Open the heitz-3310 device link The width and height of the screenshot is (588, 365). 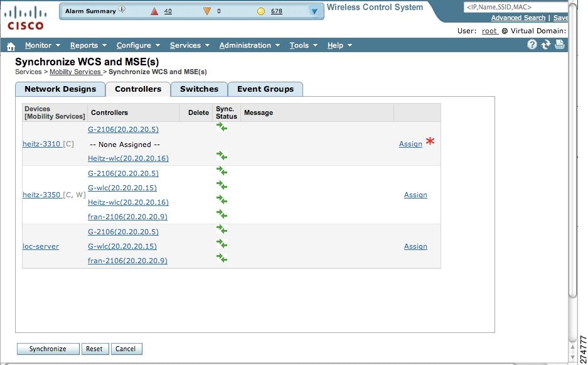41,144
